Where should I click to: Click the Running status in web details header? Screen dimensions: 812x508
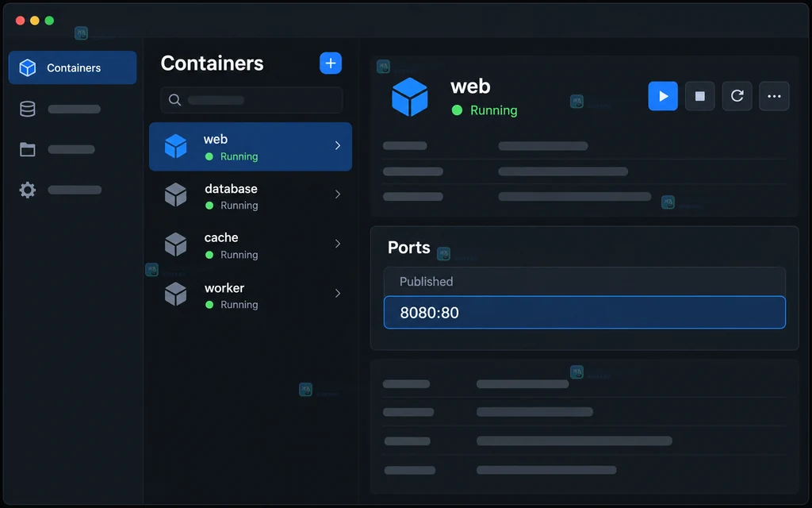[x=485, y=110]
